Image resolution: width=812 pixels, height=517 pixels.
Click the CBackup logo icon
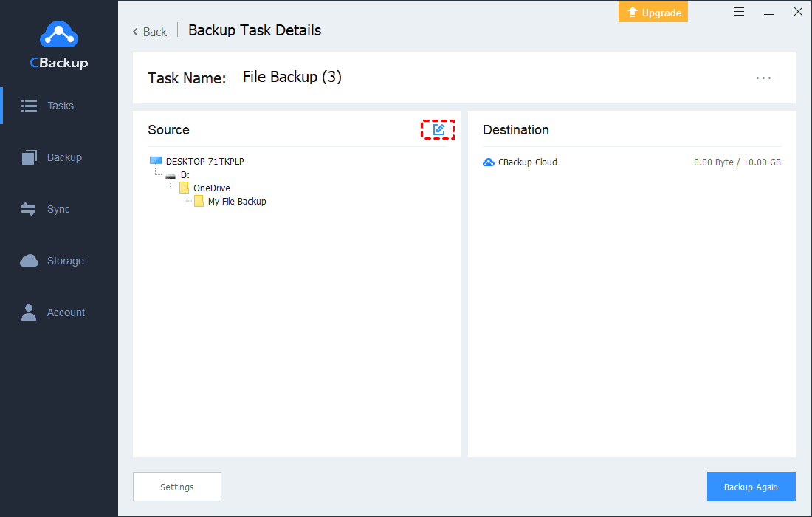(x=58, y=35)
